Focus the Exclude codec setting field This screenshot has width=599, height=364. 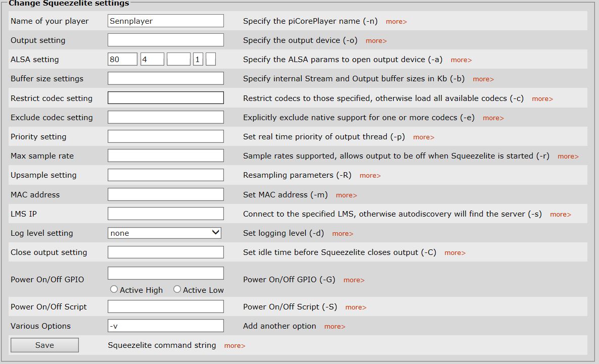click(x=166, y=117)
